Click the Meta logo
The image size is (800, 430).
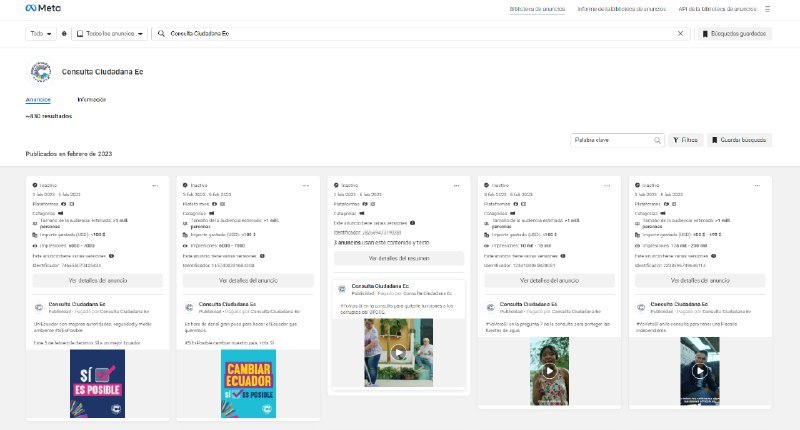pyautogui.click(x=43, y=8)
